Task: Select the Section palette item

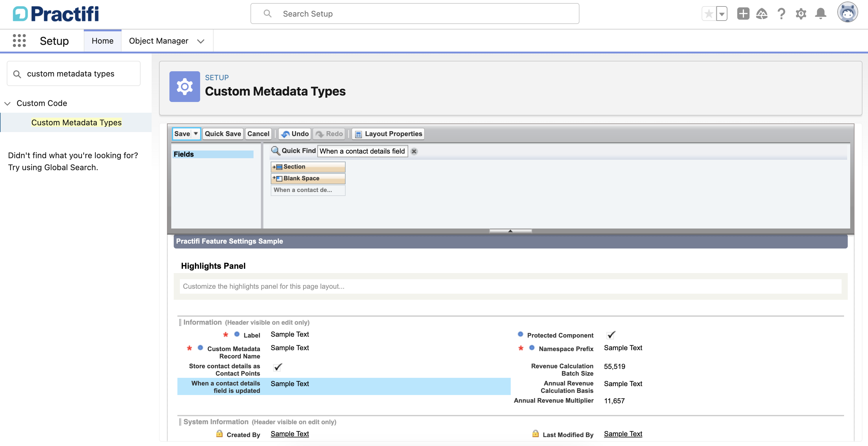Action: click(308, 167)
